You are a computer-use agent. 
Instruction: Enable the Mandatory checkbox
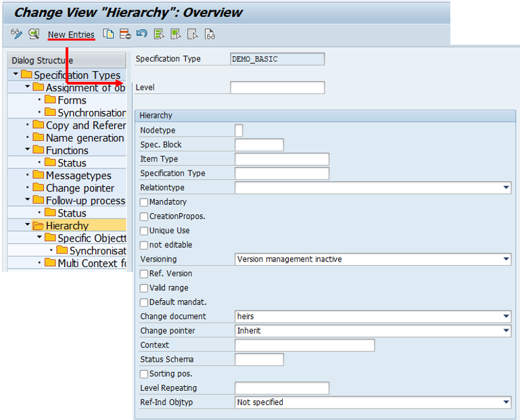coord(144,202)
